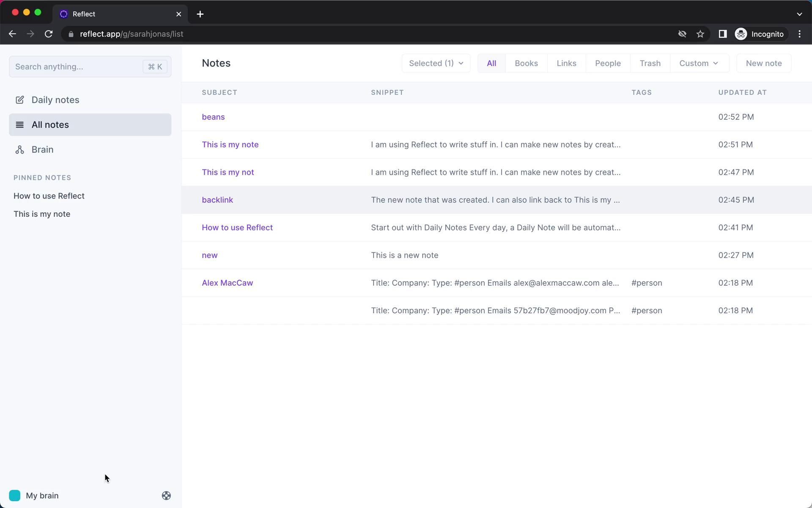This screenshot has width=812, height=508.
Task: Switch to the Books tab
Action: point(526,63)
